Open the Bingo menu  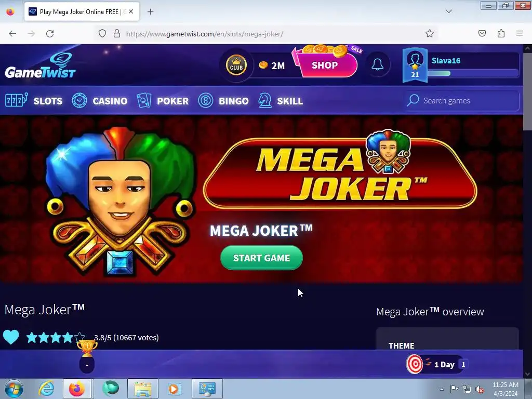[x=234, y=101]
